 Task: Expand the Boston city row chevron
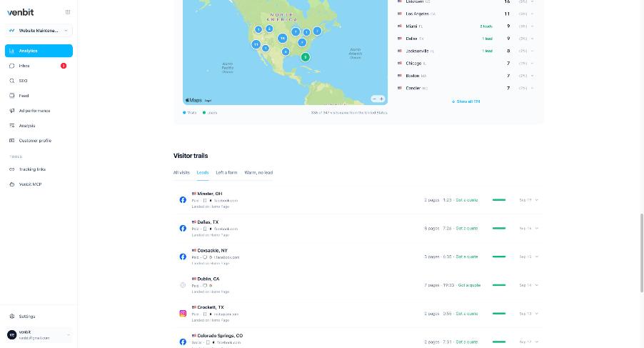[x=533, y=76]
